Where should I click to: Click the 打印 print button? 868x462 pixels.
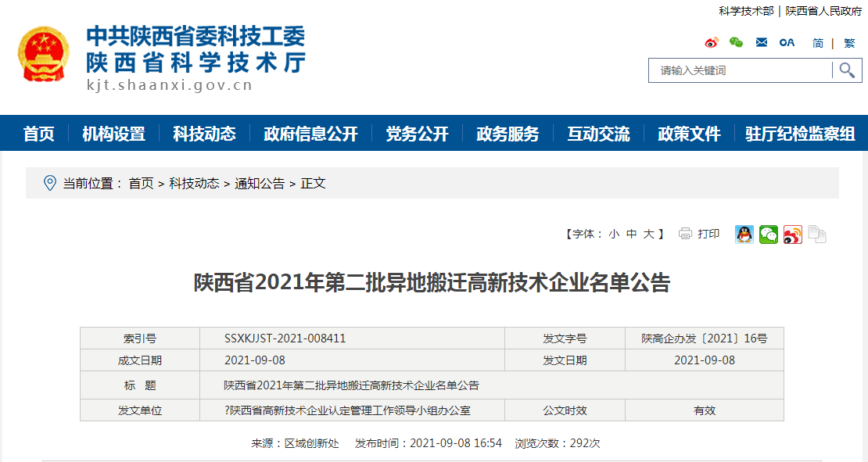pos(700,234)
